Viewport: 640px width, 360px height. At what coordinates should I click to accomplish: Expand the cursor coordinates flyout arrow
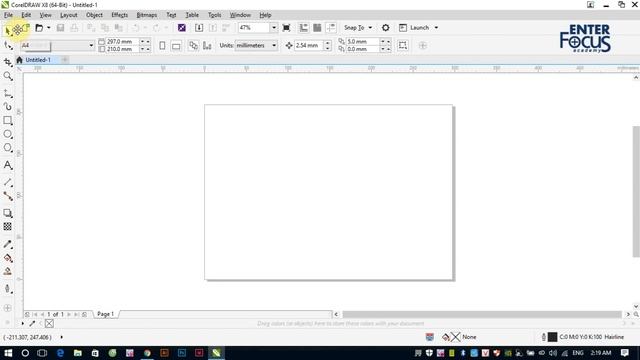pos(61,337)
